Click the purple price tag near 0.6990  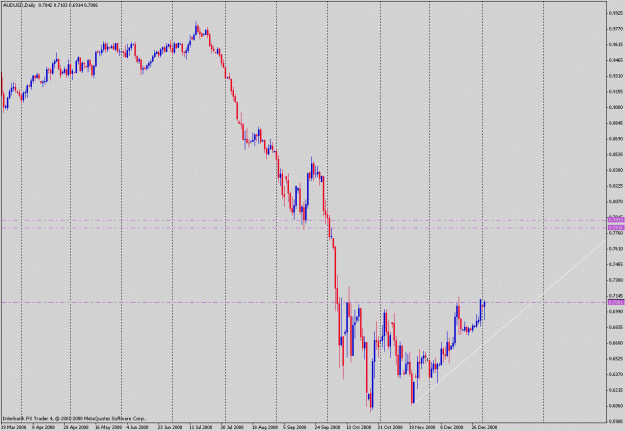coord(616,303)
